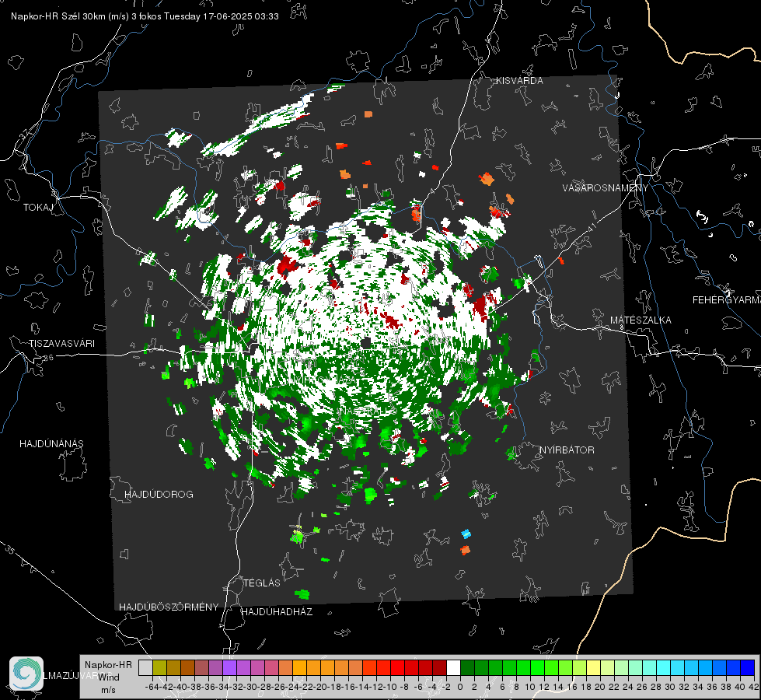Select the TÉGLÁS label on the map

(x=262, y=583)
